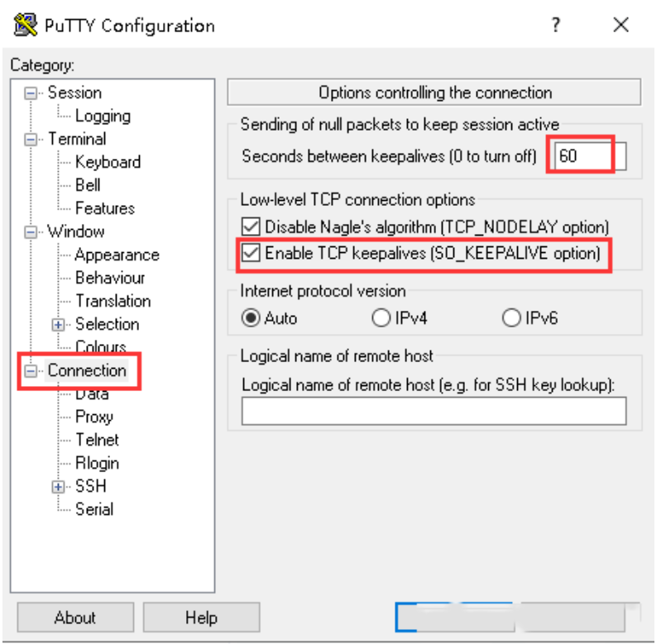The width and height of the screenshot is (666, 644).
Task: Expand the Selection tree node
Action: 59,325
